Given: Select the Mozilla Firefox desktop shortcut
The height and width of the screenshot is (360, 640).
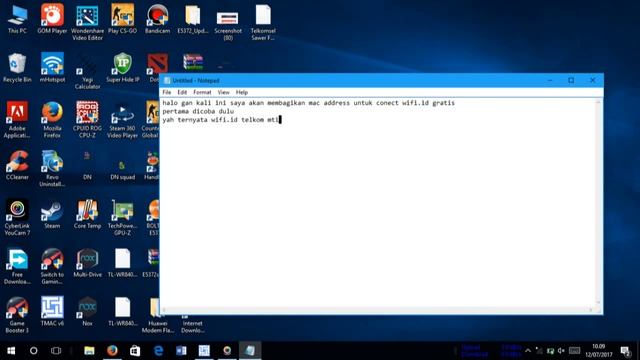Looking at the screenshot, I should click(x=52, y=120).
